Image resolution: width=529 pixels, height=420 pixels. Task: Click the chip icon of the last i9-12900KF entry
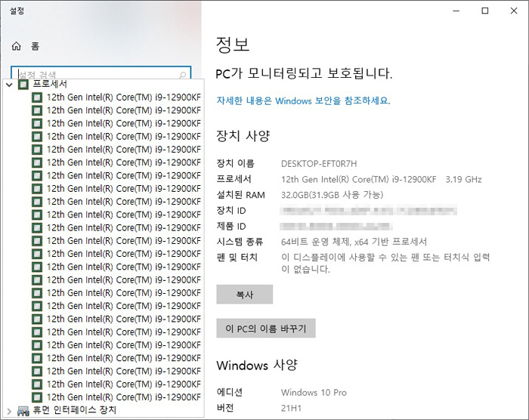[x=36, y=397]
